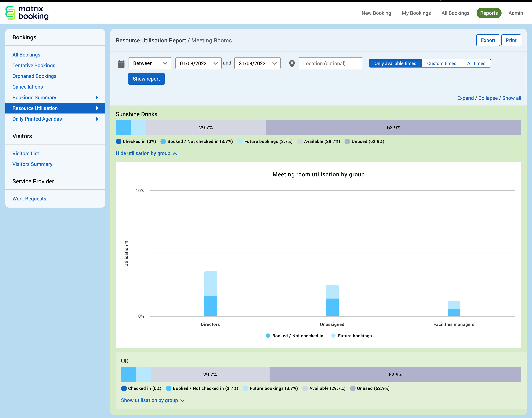Screen dimensions: 532x418
Task: Click the Show report button
Action: pyautogui.click(x=146, y=79)
